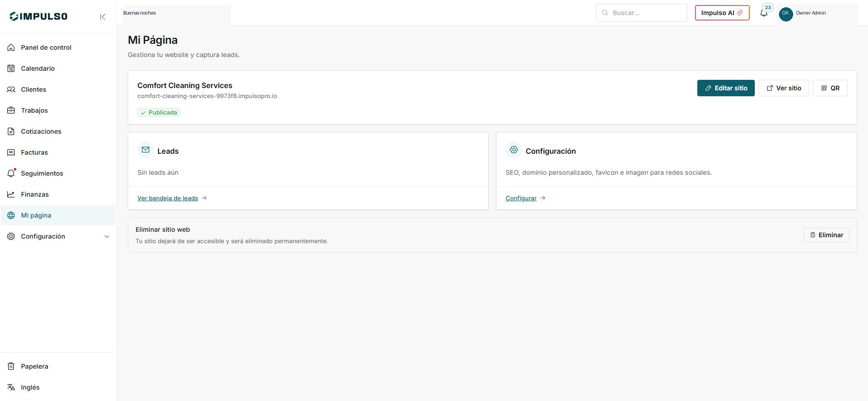Follow the Ver bandeja de leads link
The width and height of the screenshot is (868, 401).
click(x=167, y=198)
